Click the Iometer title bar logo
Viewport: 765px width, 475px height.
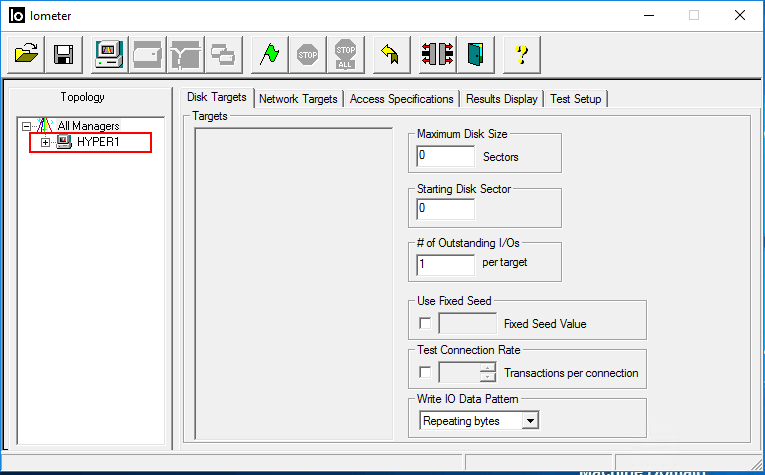[x=17, y=16]
